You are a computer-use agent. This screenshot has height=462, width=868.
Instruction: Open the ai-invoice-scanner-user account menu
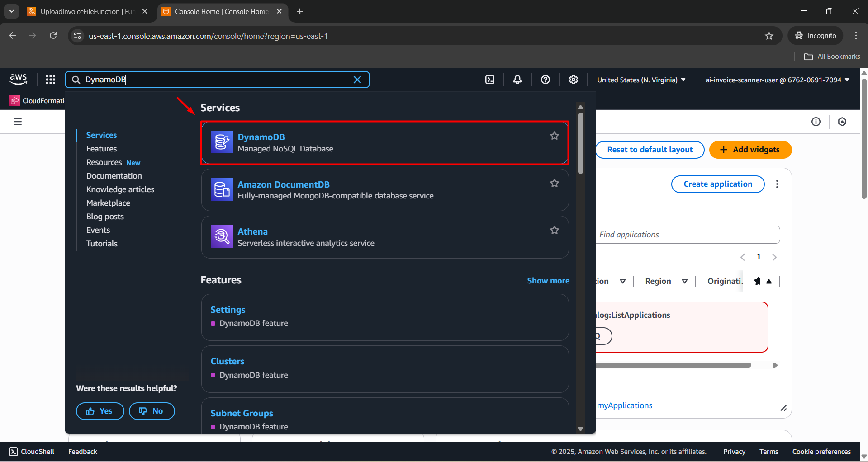click(x=777, y=80)
